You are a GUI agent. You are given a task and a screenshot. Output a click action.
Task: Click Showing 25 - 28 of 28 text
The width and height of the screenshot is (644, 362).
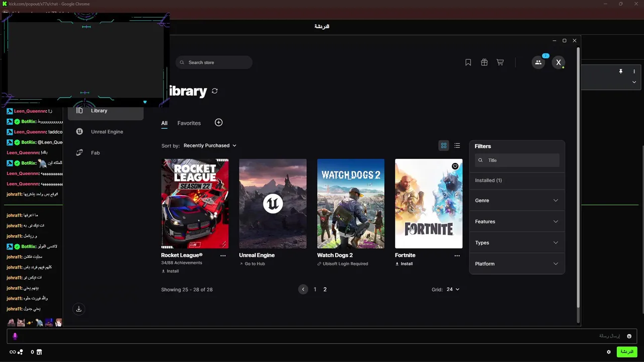coord(187,290)
